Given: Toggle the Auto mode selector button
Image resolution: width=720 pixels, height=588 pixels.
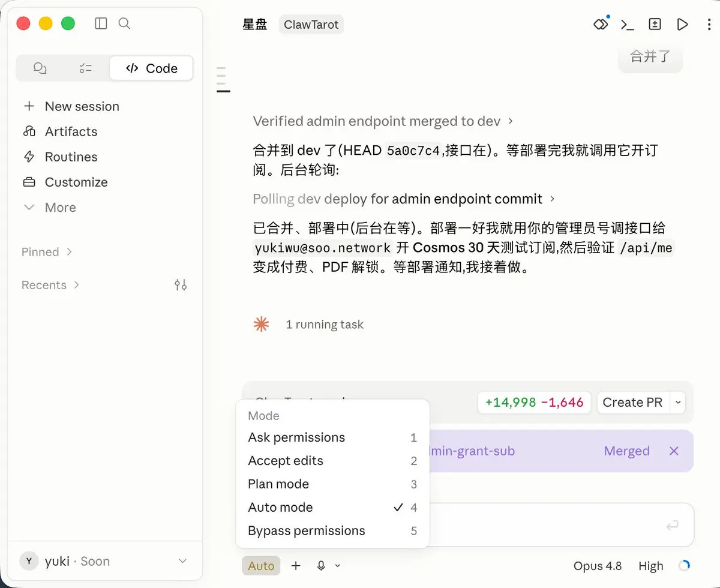Looking at the screenshot, I should point(261,566).
